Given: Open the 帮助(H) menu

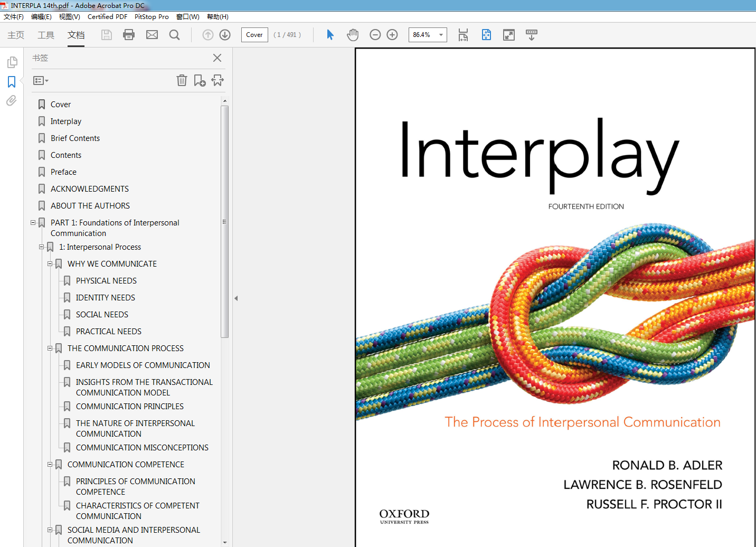Looking at the screenshot, I should (x=218, y=17).
